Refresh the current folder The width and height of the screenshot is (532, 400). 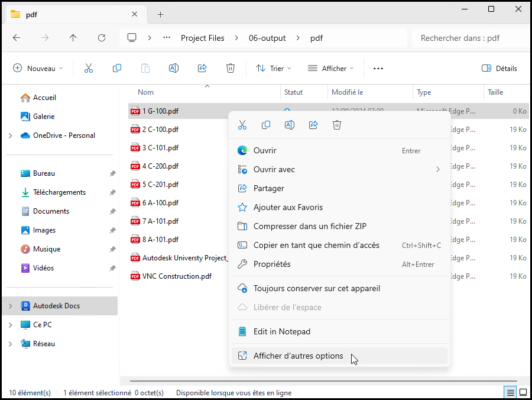point(102,38)
